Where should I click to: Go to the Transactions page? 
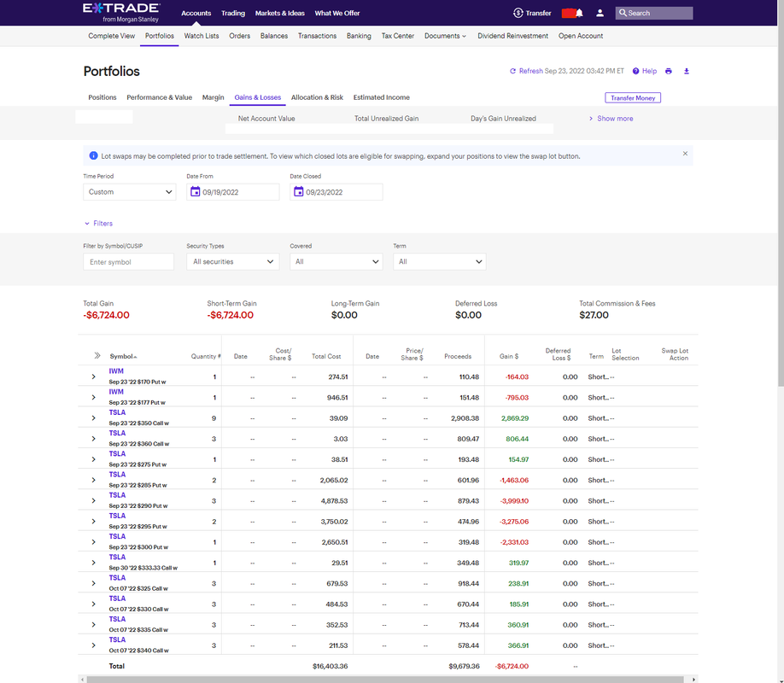[317, 36]
